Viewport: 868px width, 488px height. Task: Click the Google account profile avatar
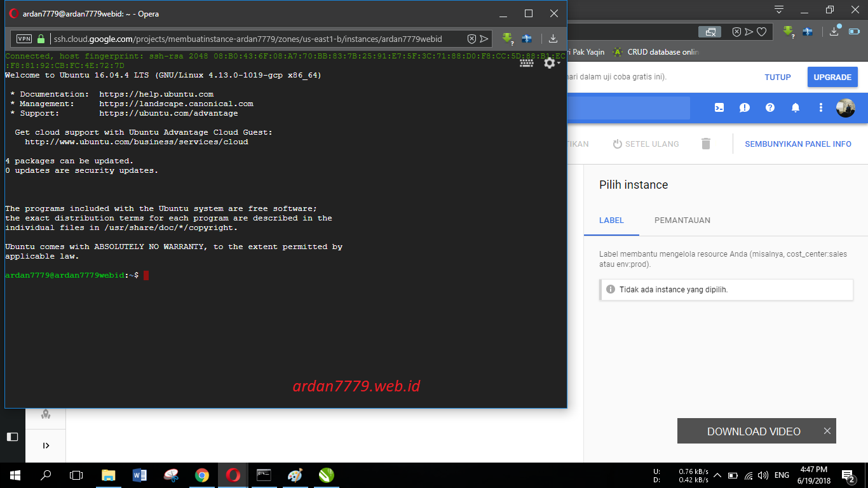(845, 108)
